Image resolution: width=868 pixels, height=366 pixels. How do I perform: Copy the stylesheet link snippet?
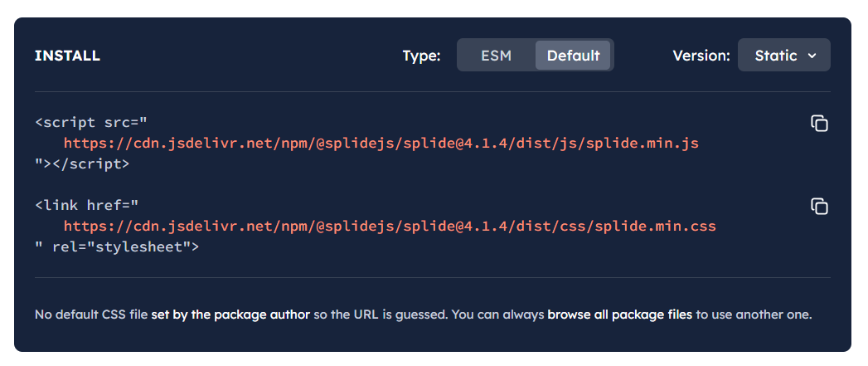pos(819,207)
